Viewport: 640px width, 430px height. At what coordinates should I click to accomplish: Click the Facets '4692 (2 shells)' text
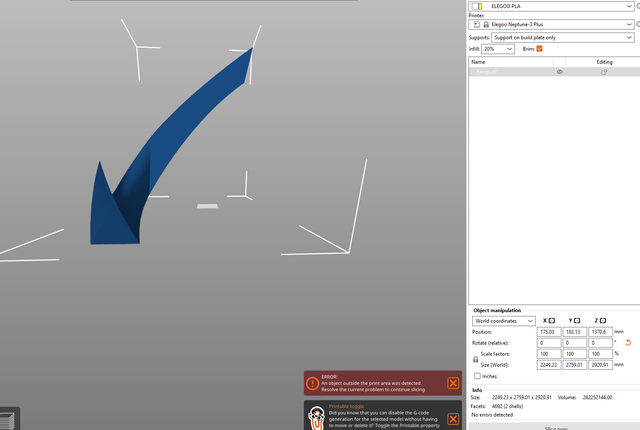[507, 406]
